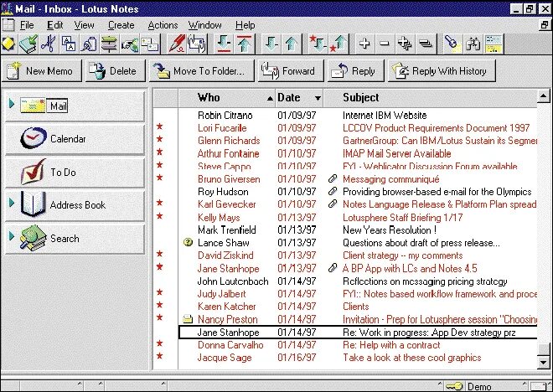Open the Edit menu
Screen dimensions: 553x392
coord(54,25)
